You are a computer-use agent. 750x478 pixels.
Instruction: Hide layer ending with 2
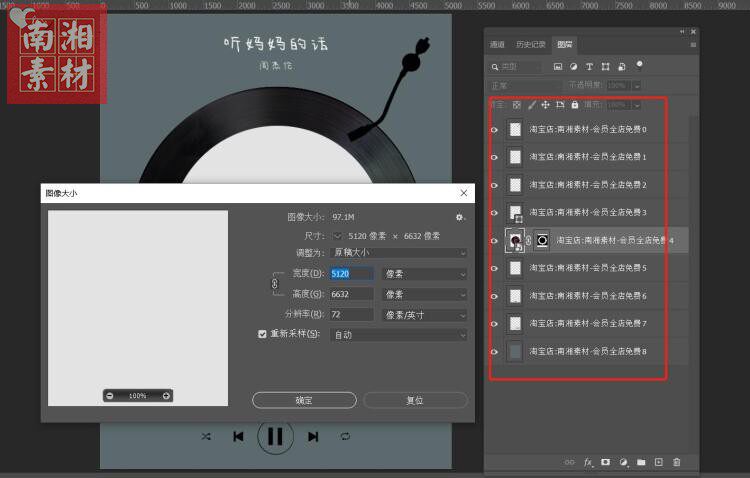(494, 185)
